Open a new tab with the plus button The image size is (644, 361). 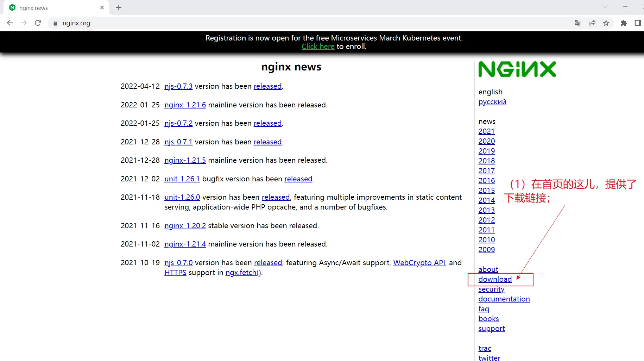(119, 7)
